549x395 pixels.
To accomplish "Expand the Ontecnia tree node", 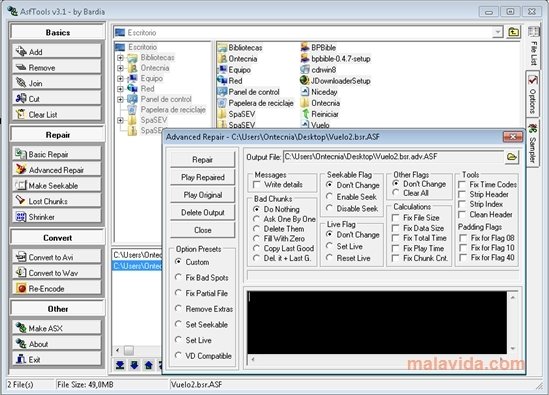I will point(120,68).
